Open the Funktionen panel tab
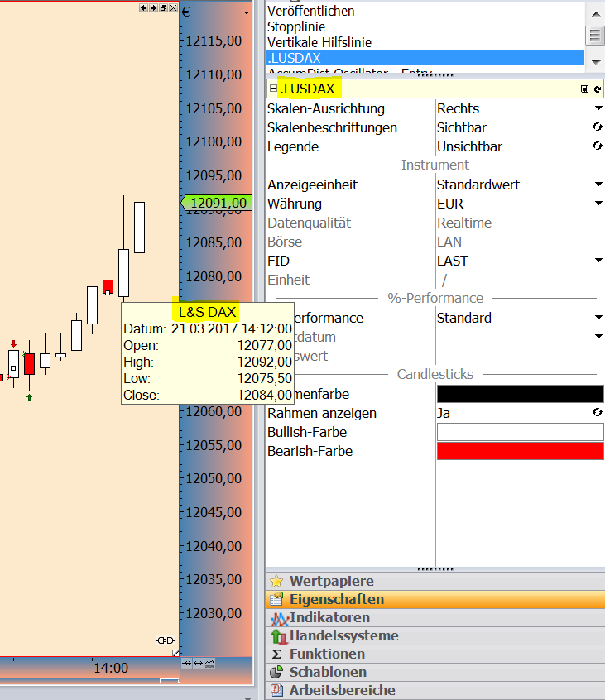This screenshot has width=605, height=700. [435, 654]
